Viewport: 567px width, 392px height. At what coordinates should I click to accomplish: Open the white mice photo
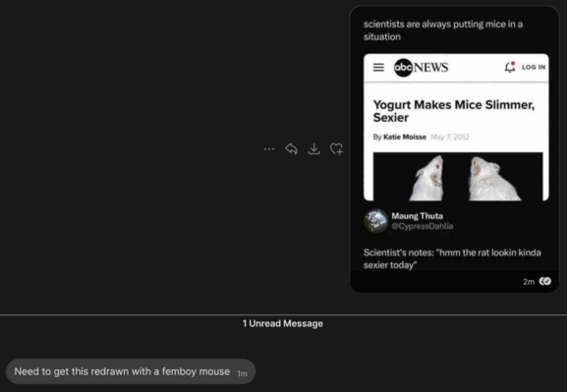(x=458, y=176)
